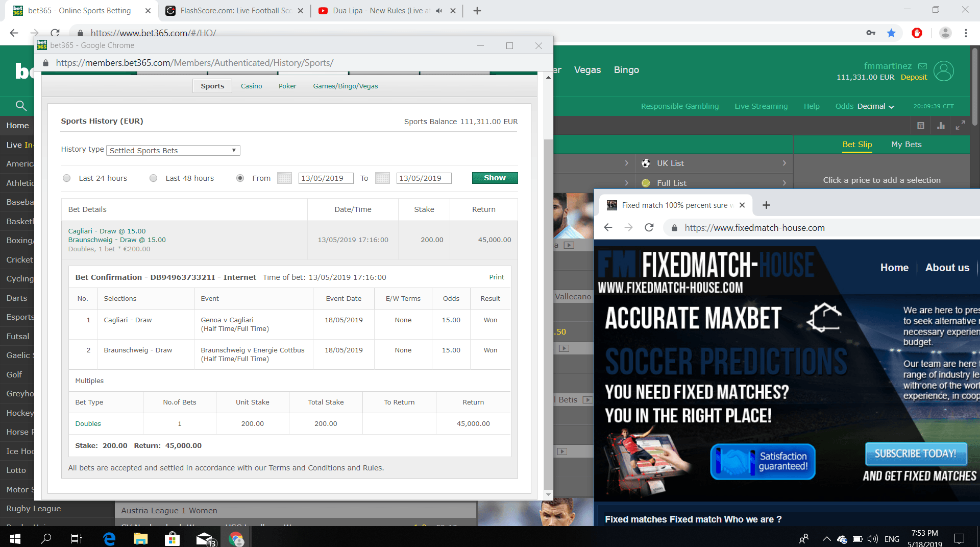The width and height of the screenshot is (980, 547).
Task: Expand Full List chevron
Action: pos(784,183)
